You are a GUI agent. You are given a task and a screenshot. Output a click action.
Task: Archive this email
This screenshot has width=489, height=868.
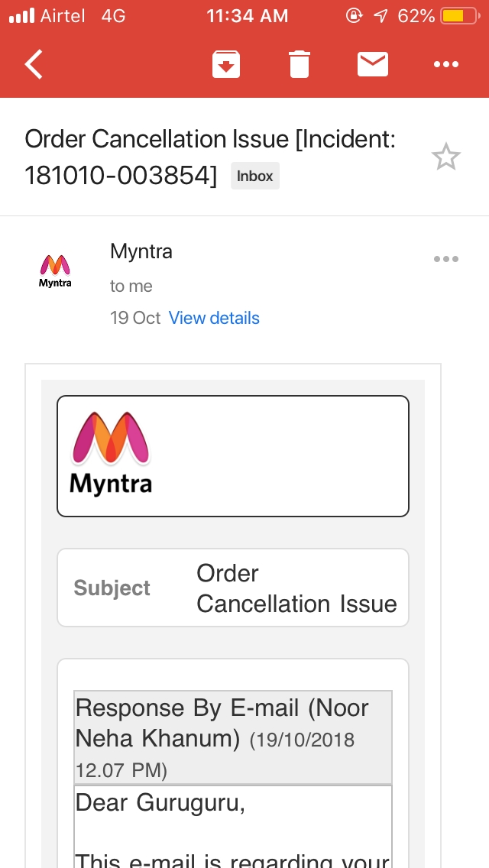click(226, 64)
